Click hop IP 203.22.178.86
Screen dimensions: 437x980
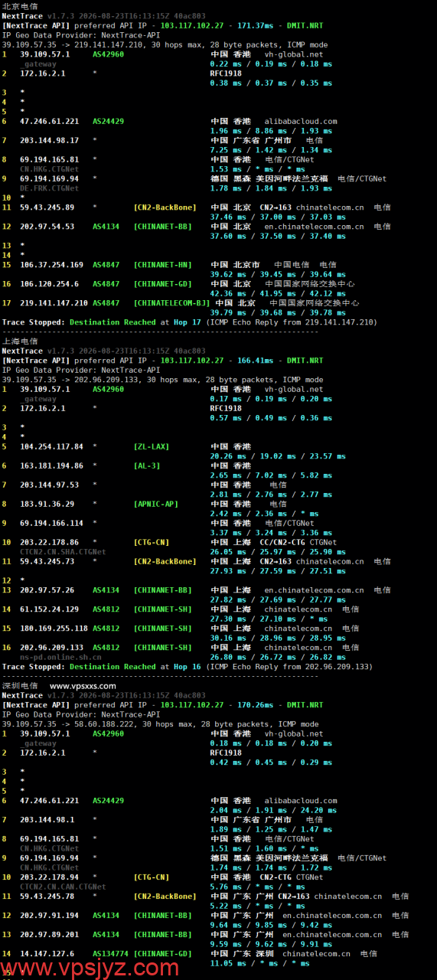(49, 542)
